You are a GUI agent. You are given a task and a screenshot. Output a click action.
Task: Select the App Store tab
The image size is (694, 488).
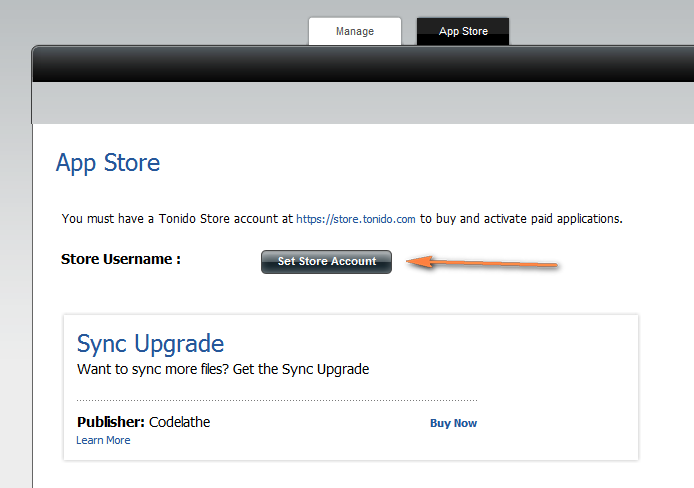click(x=463, y=31)
